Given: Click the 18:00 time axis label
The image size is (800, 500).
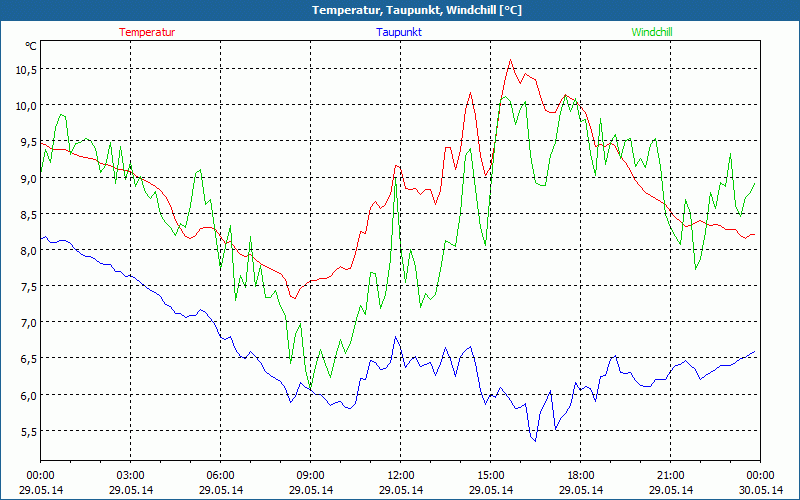Looking at the screenshot, I should point(581,475).
